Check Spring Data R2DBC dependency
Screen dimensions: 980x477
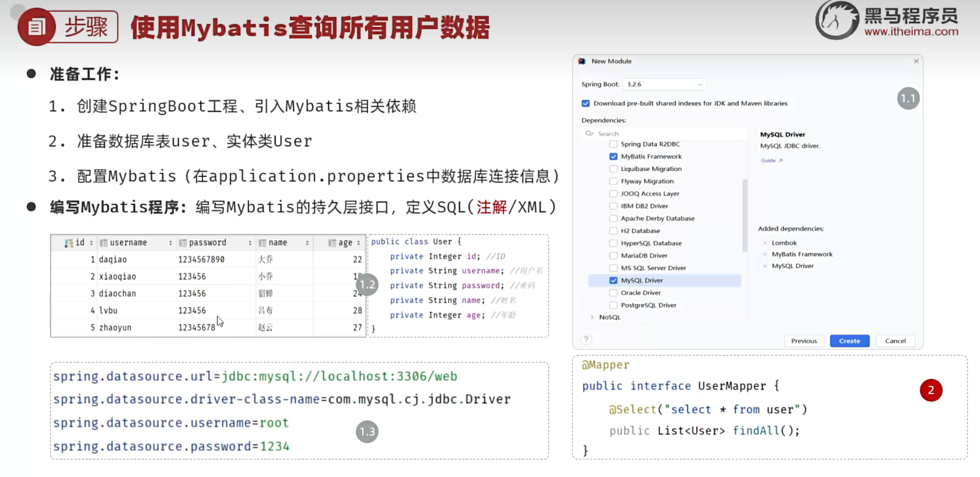(x=613, y=144)
